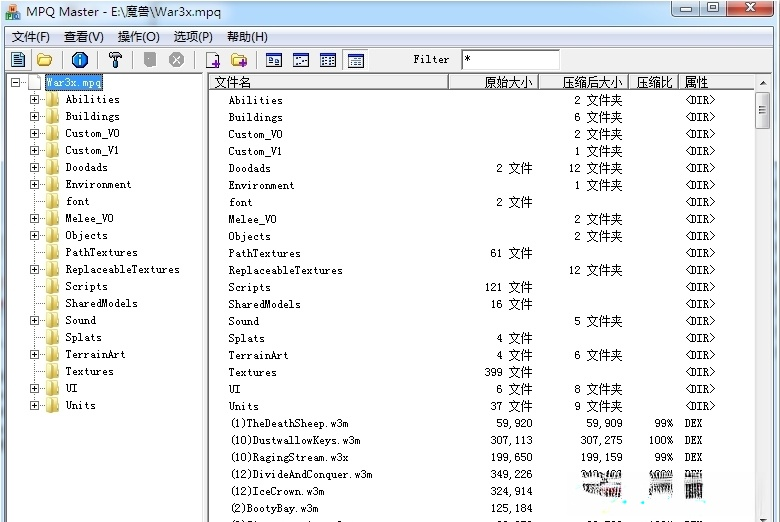Click the add file icon
The width and height of the screenshot is (780, 522).
click(213, 60)
